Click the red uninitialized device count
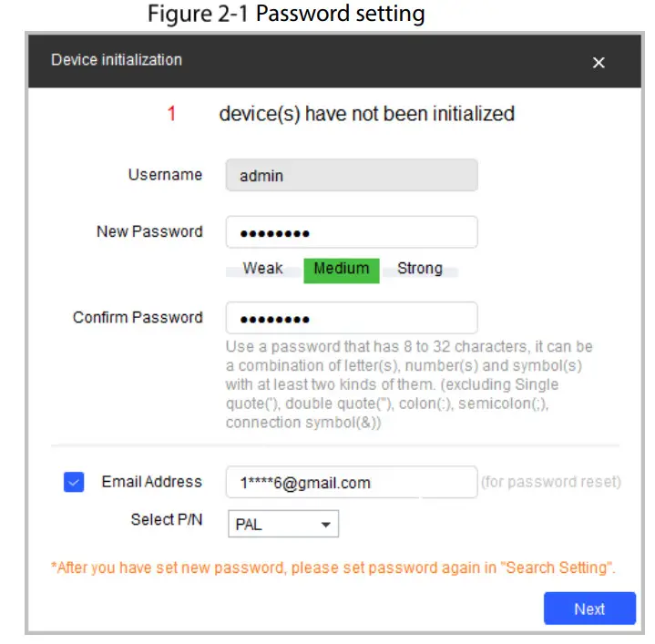655x644 pixels. (x=171, y=114)
